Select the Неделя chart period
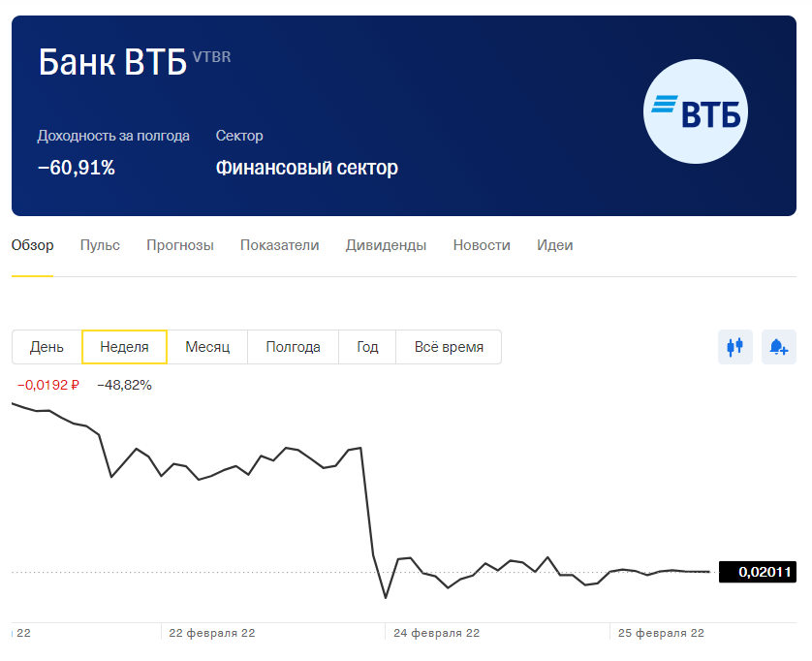This screenshot has height=661, width=812. [124, 347]
